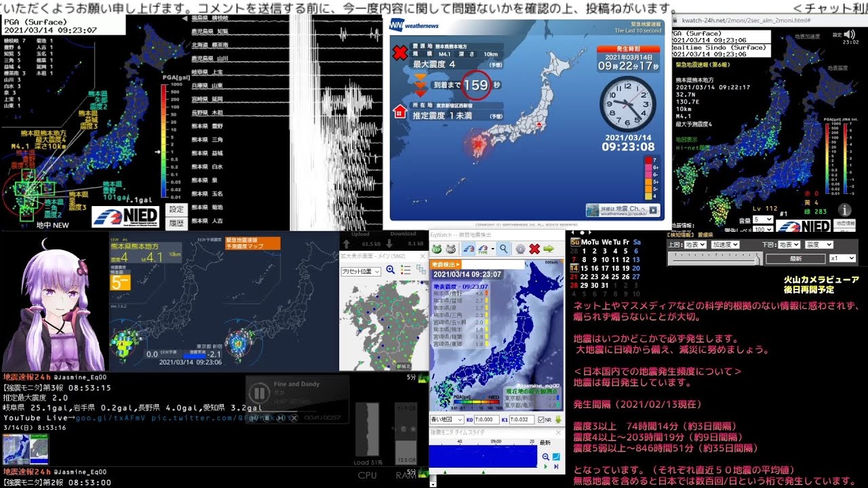The width and height of the screenshot is (868, 488).
Task: Click the magnifier search icon in EqWatch toolbar
Action: pyautogui.click(x=503, y=249)
